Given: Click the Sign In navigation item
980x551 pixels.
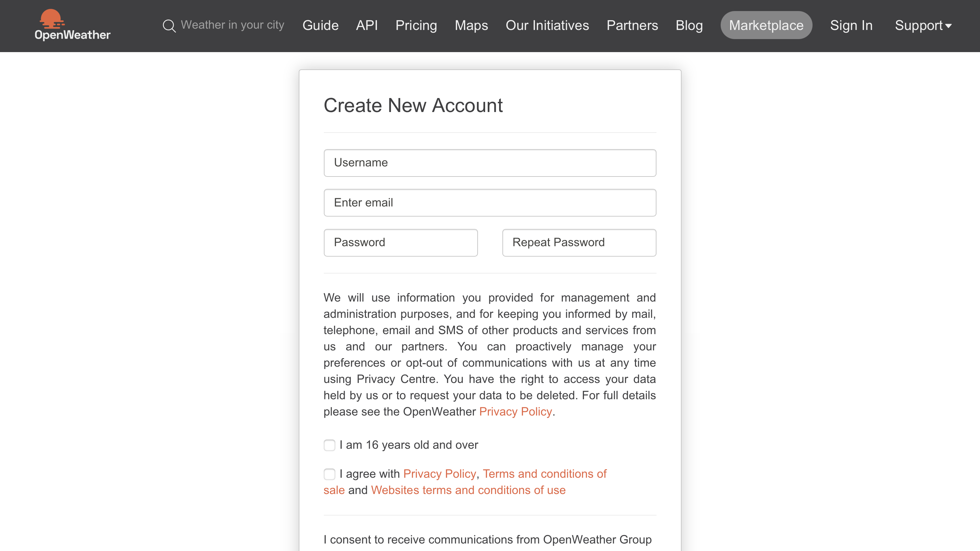Looking at the screenshot, I should coord(851,25).
